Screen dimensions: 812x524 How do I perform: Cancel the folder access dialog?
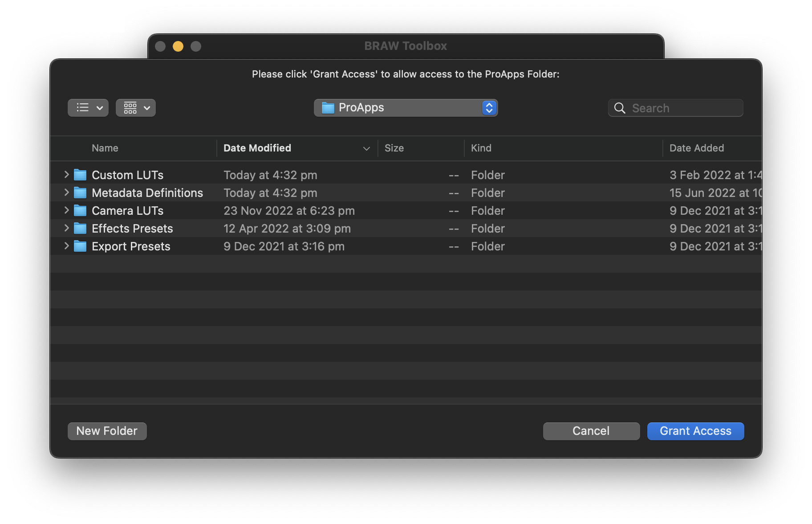click(x=591, y=431)
